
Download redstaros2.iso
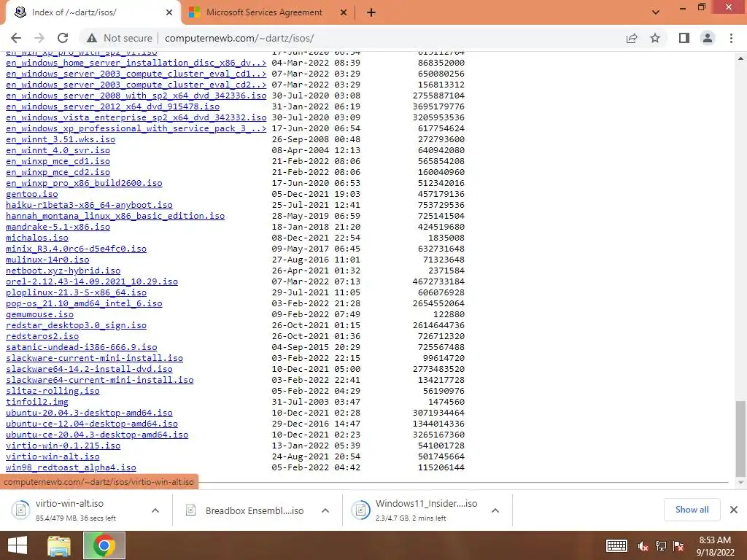click(x=42, y=337)
